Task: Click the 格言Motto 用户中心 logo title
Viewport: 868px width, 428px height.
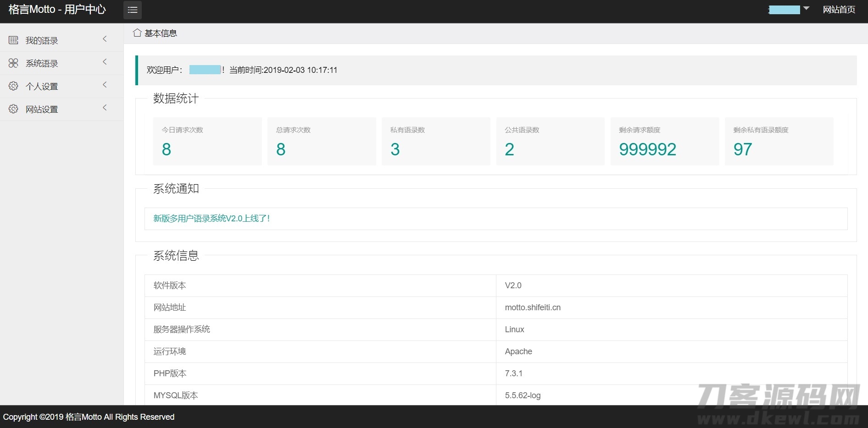Action: pos(57,10)
